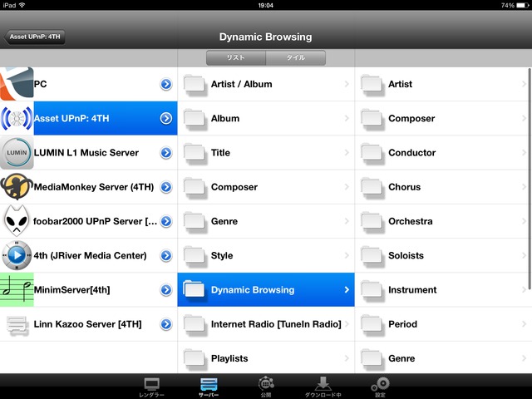Click the Orchestra folder icon

[x=372, y=222]
